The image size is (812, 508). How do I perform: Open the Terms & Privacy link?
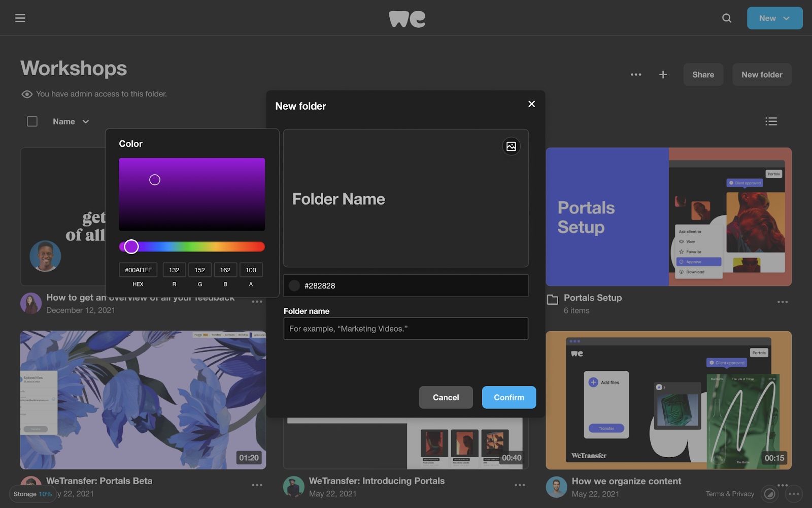coord(729,494)
